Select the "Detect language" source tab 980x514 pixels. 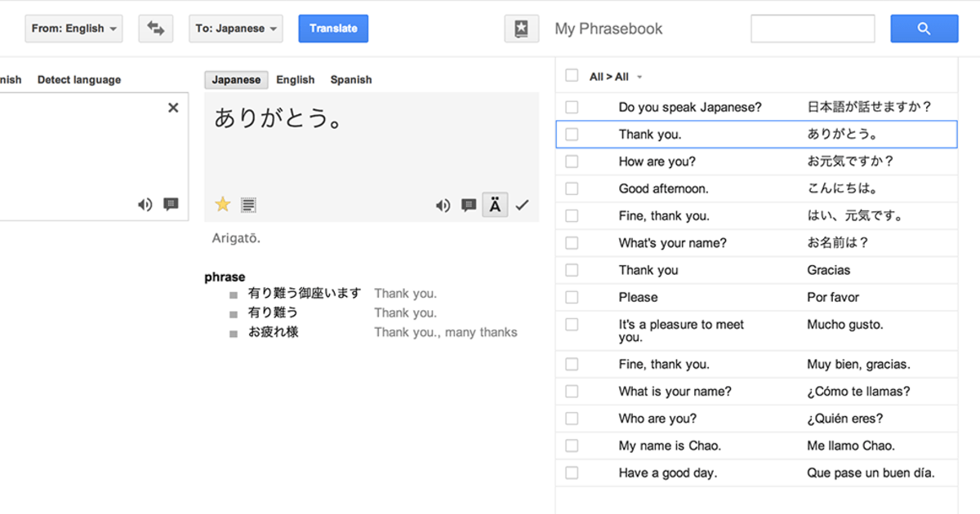click(x=78, y=80)
